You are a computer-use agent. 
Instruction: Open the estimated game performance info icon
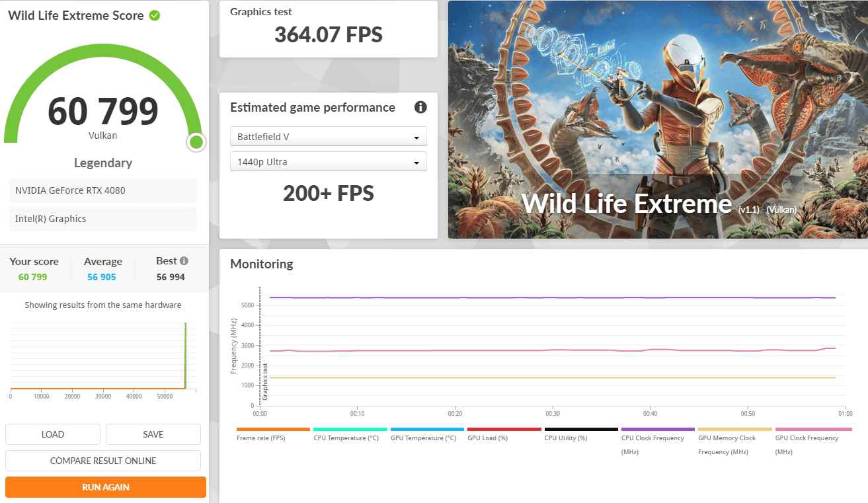click(420, 108)
